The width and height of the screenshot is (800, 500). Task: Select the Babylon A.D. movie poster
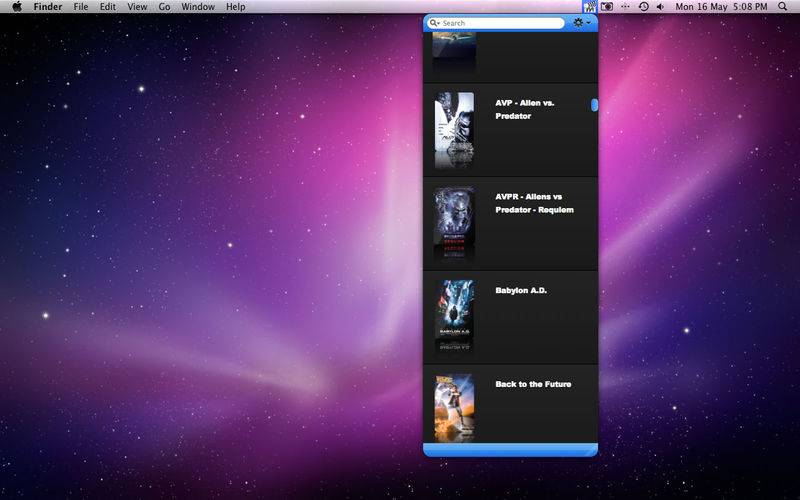454,309
